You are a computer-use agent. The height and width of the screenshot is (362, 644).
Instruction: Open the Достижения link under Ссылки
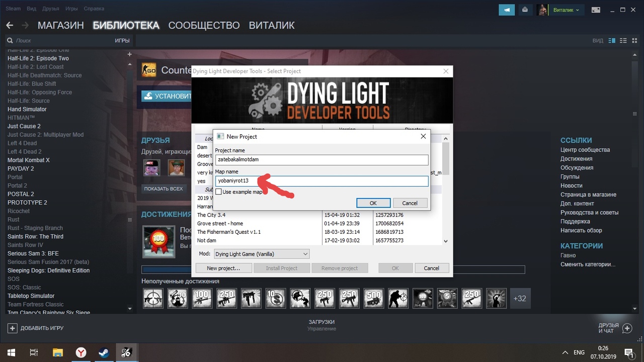click(577, 159)
